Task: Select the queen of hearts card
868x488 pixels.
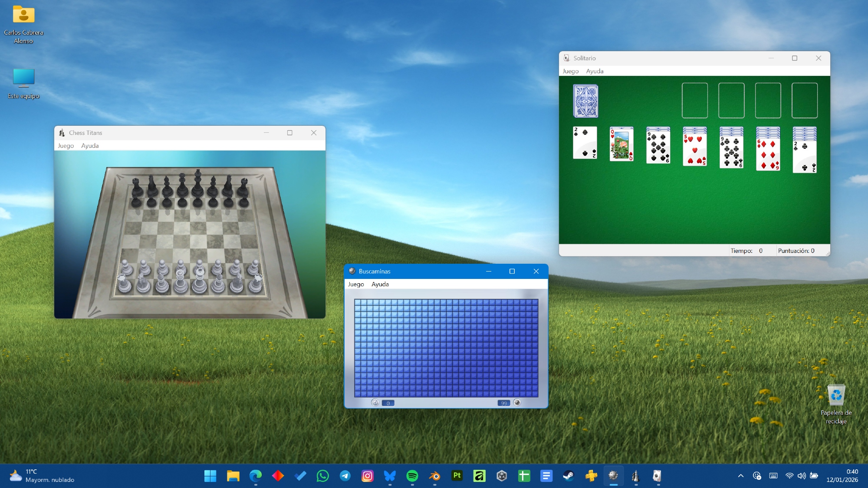Action: pyautogui.click(x=621, y=146)
